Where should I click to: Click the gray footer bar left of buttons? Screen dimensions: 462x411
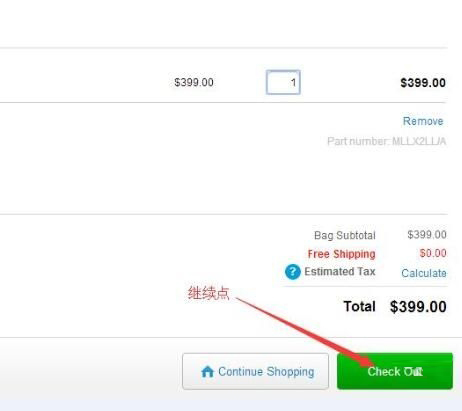[x=91, y=371]
